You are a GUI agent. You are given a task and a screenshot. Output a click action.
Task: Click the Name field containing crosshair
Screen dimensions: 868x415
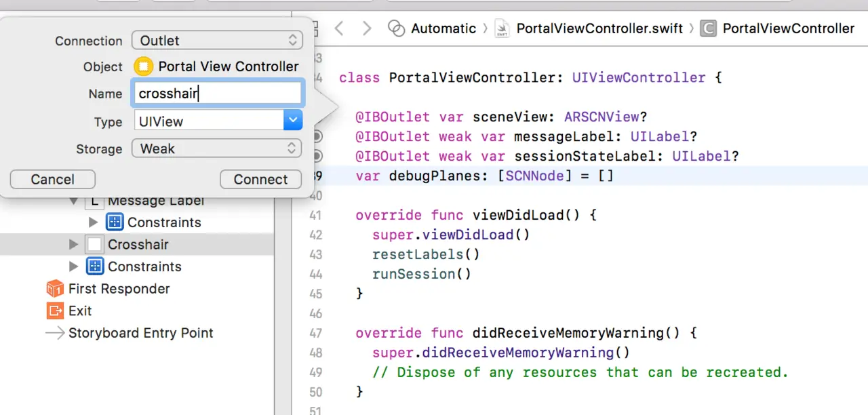217,94
